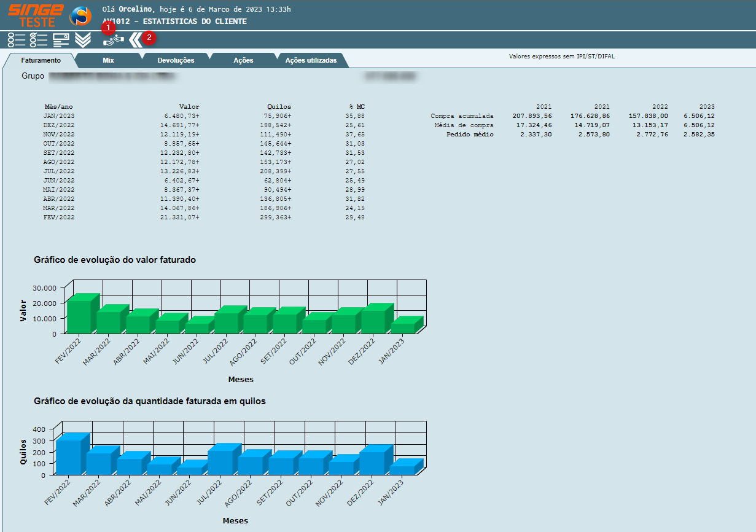Click the FEV/2022 green bar in value chart

click(79, 316)
